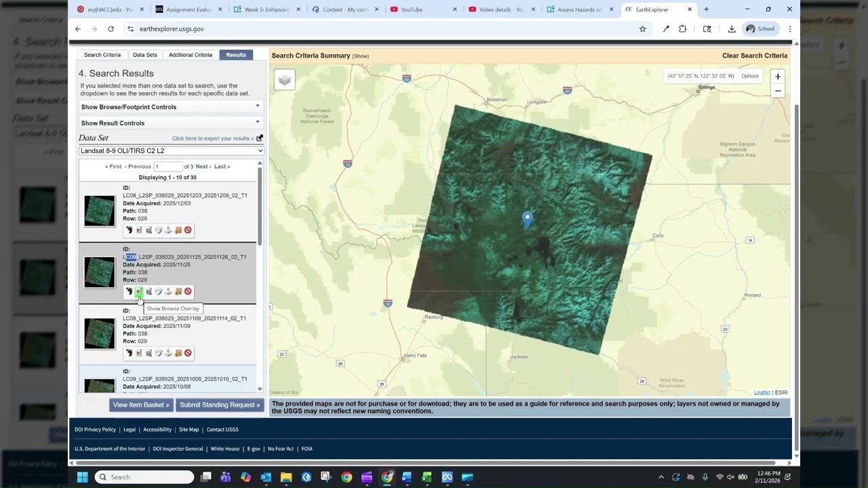
Task: Open the Landsat 8-9 OLI/TIRS C2 L2 dataset dropdown
Action: [x=171, y=150]
